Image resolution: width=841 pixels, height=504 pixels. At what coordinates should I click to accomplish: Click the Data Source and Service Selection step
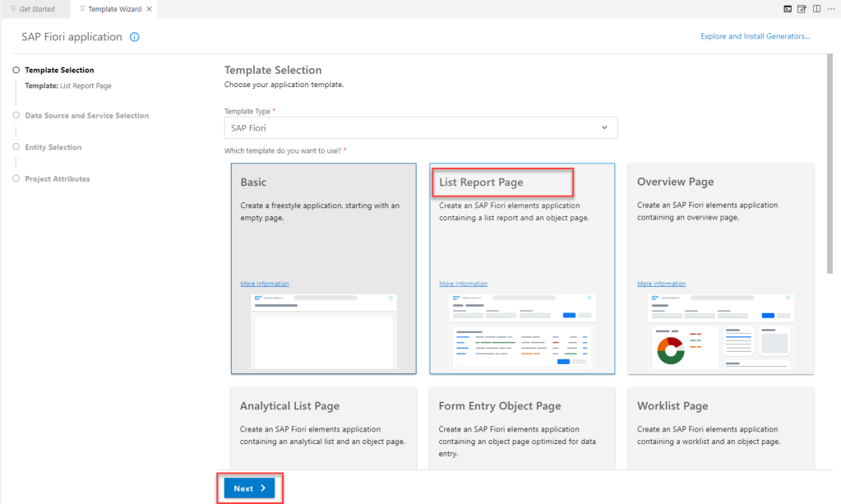[x=86, y=116]
